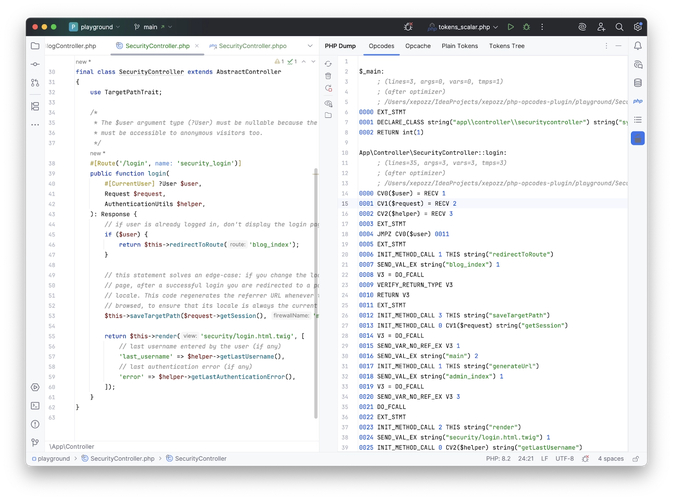Open the Database tool window
The height and width of the screenshot is (500, 673).
click(638, 83)
